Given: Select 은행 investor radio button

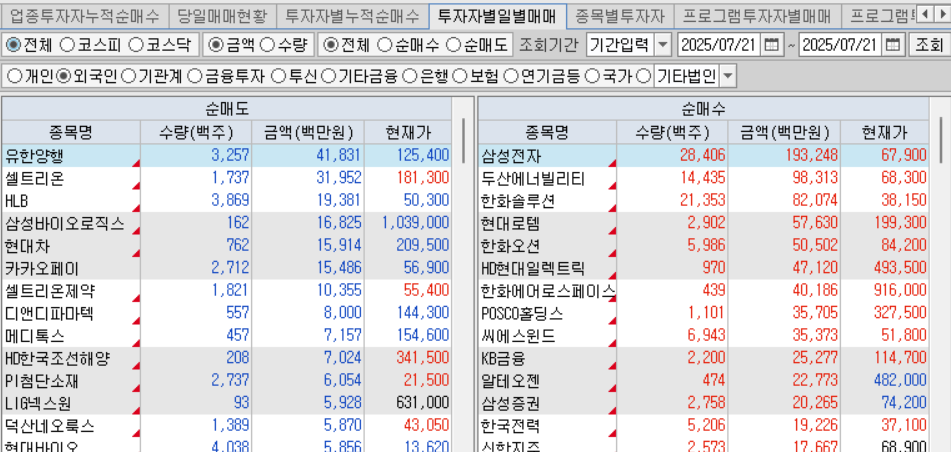Looking at the screenshot, I should [409, 76].
